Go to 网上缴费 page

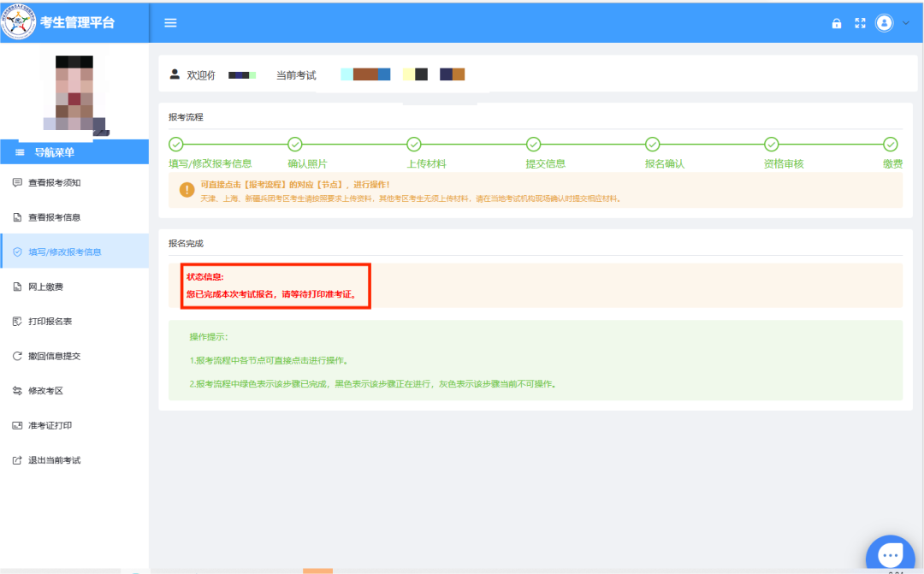pyautogui.click(x=44, y=287)
